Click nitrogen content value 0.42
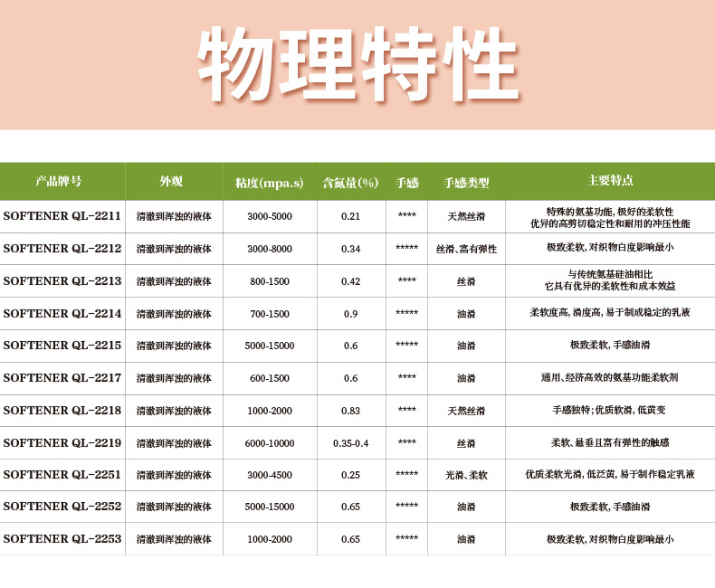The width and height of the screenshot is (715, 588). (x=350, y=281)
